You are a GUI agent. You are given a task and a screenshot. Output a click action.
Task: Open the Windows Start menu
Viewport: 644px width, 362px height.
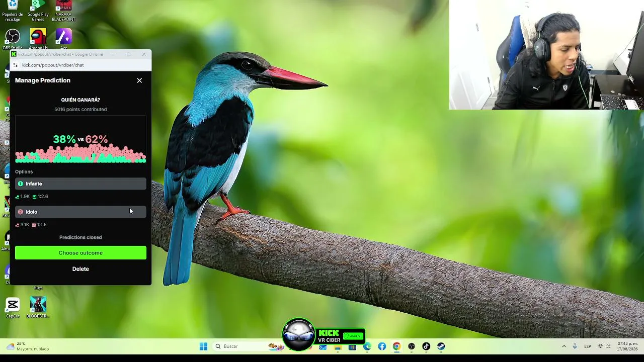(203, 346)
